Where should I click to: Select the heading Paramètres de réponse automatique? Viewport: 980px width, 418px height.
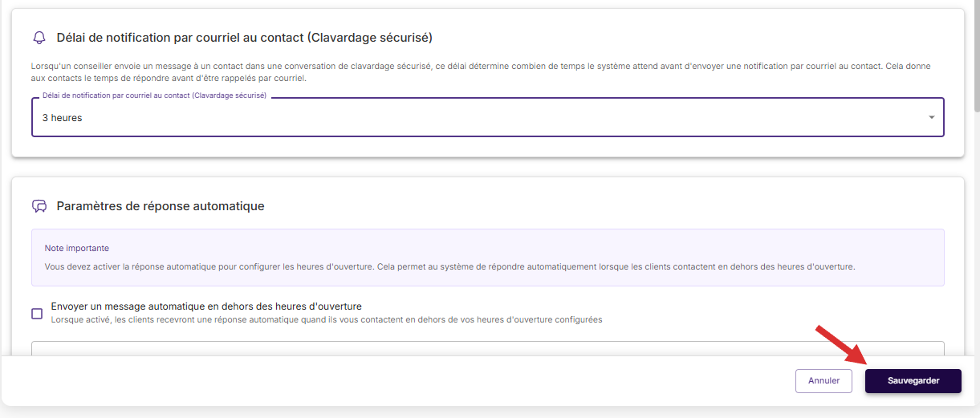[x=161, y=206]
